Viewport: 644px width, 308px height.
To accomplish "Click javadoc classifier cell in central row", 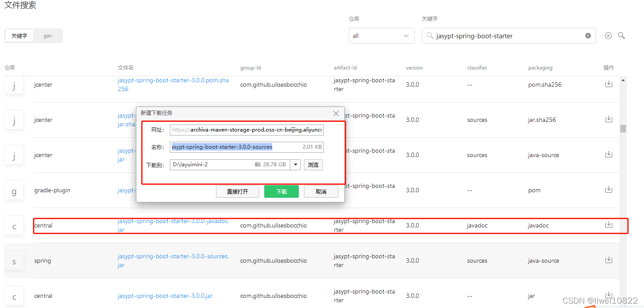I will point(477,225).
